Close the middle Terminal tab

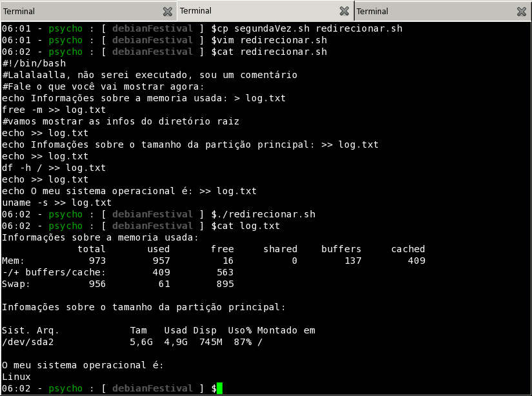click(x=344, y=11)
